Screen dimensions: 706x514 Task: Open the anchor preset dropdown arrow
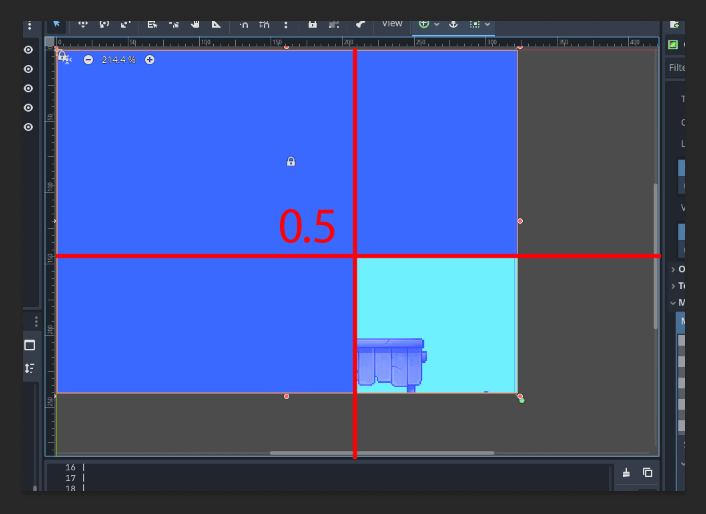point(437,24)
